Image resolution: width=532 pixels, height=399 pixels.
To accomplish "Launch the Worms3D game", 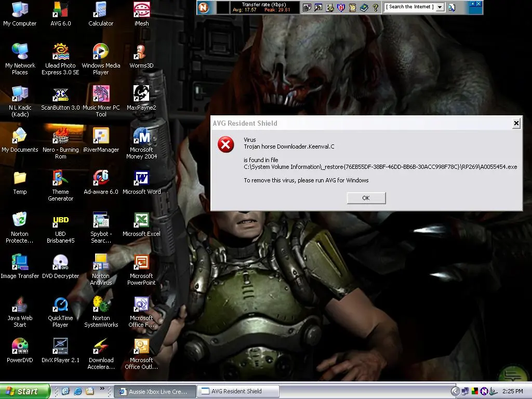I will 141,52.
